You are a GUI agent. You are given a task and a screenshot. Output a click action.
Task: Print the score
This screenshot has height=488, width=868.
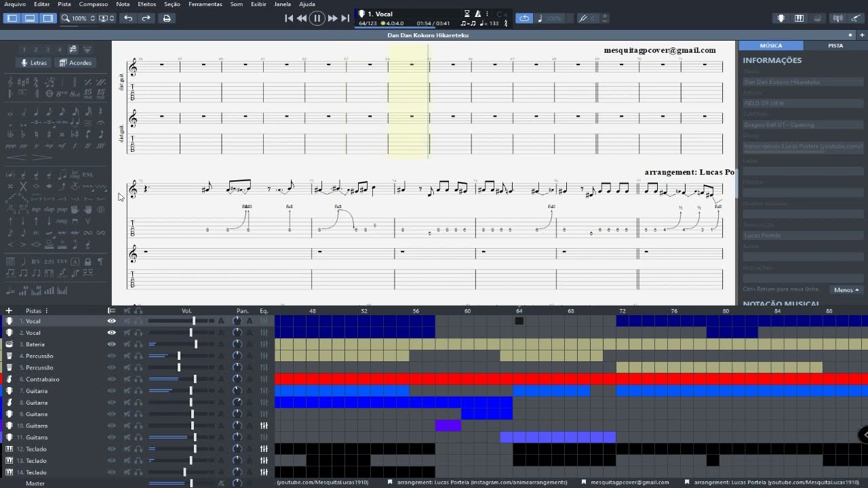pos(167,18)
